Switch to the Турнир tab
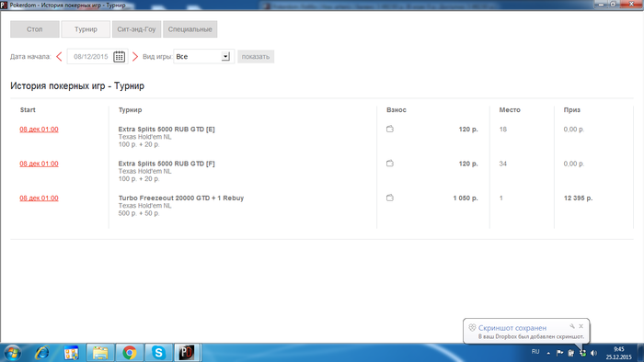This screenshot has width=644, height=362. (x=86, y=29)
